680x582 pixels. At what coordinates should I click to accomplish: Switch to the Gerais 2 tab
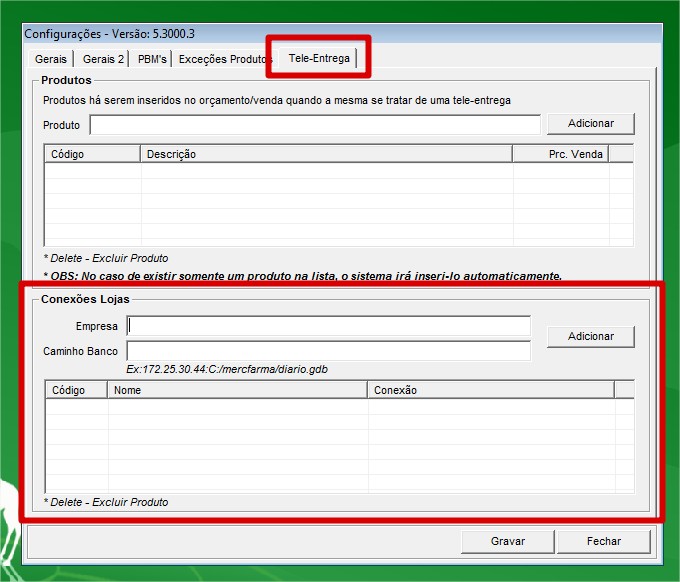[x=104, y=59]
